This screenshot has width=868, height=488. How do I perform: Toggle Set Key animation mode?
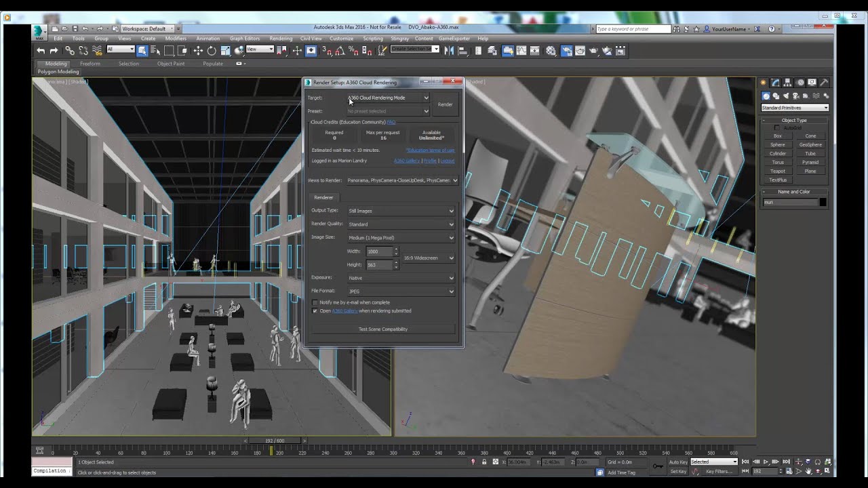(x=678, y=471)
